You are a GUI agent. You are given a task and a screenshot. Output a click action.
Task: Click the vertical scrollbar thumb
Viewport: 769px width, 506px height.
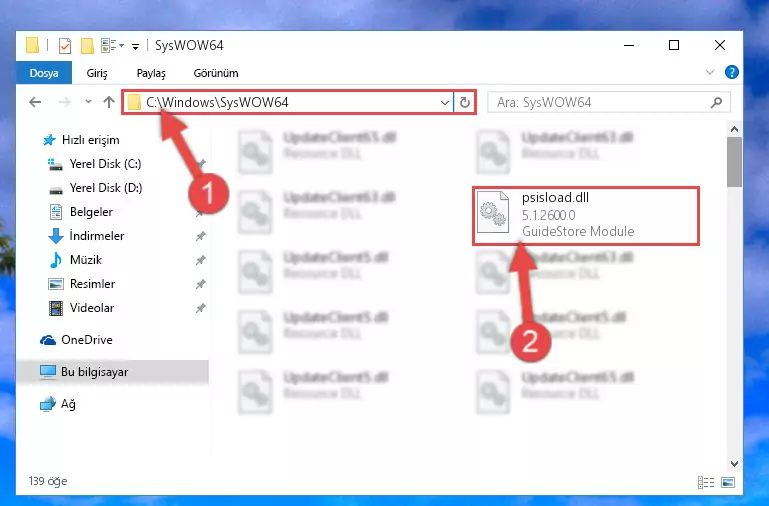tap(734, 162)
